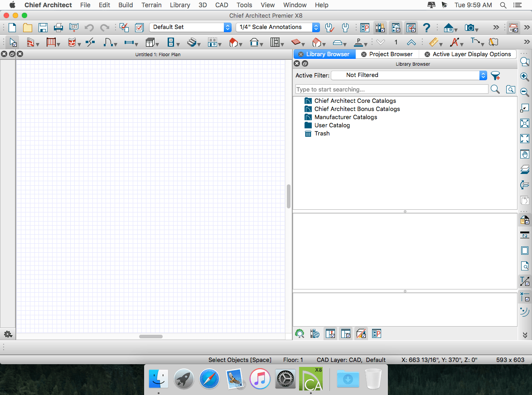
Task: Open Manufacturer Catalogs in library tree
Action: [345, 117]
